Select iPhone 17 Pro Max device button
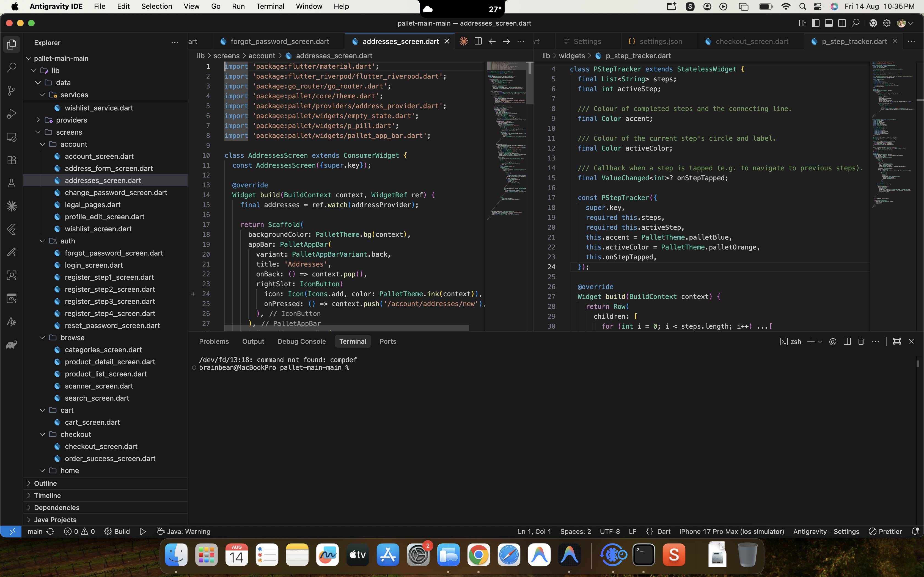Screen dimensions: 924x577 click(x=732, y=531)
